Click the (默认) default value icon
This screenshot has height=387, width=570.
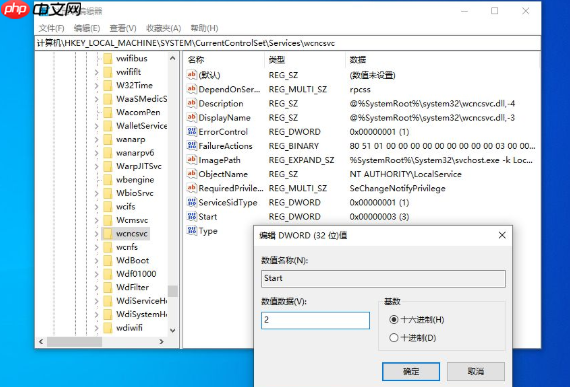[192, 75]
